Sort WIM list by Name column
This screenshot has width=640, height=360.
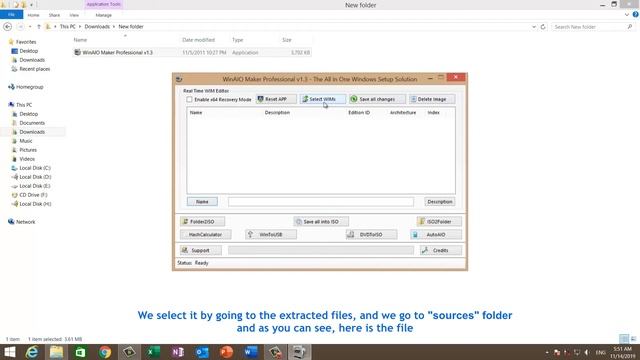point(196,113)
